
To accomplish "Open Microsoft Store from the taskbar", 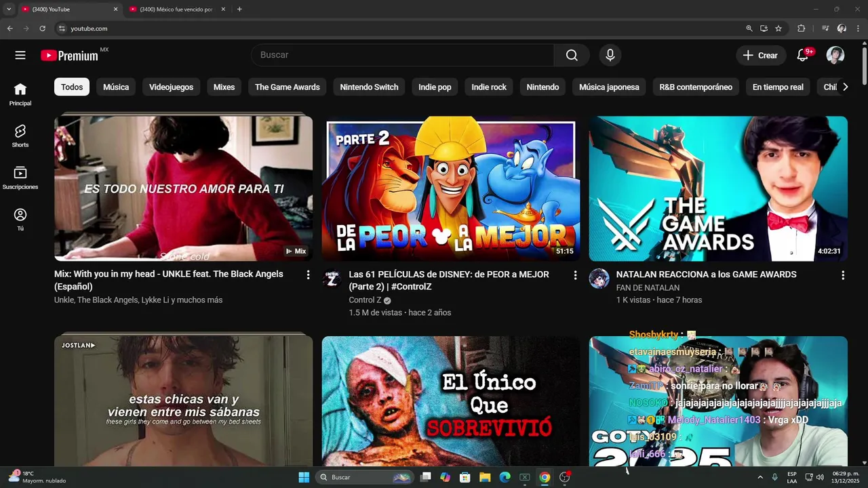I will (x=465, y=477).
